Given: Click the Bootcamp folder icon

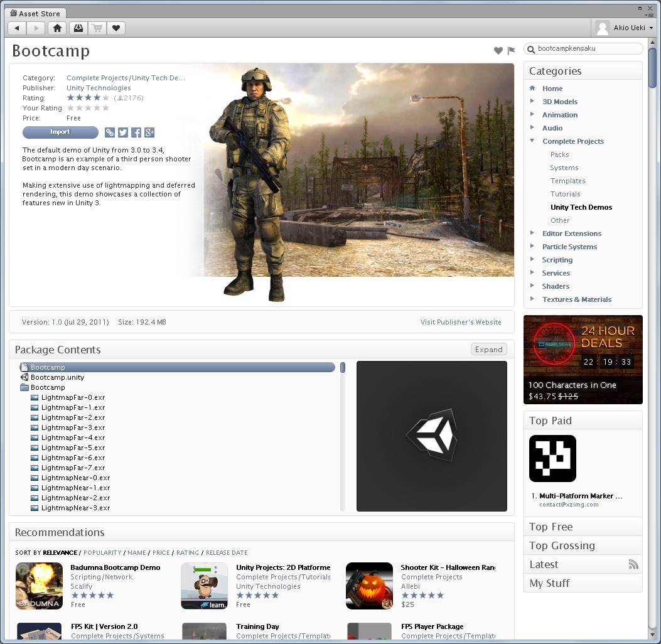Looking at the screenshot, I should [x=25, y=387].
